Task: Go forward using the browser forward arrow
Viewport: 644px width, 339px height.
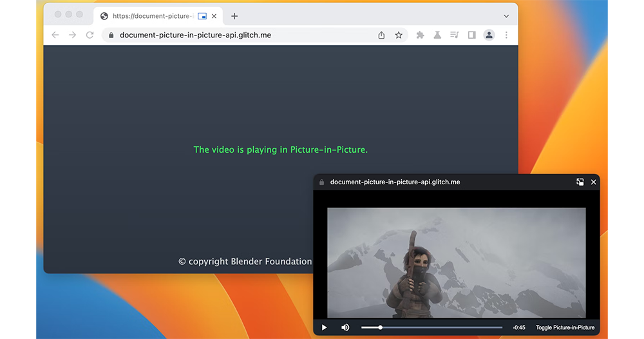Action: click(72, 35)
